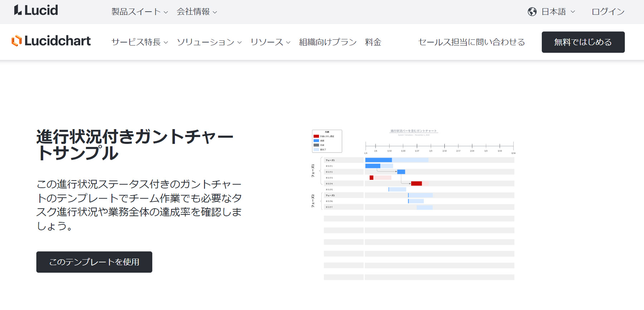Open the 料金 pricing page
The height and width of the screenshot is (310, 644).
click(373, 42)
